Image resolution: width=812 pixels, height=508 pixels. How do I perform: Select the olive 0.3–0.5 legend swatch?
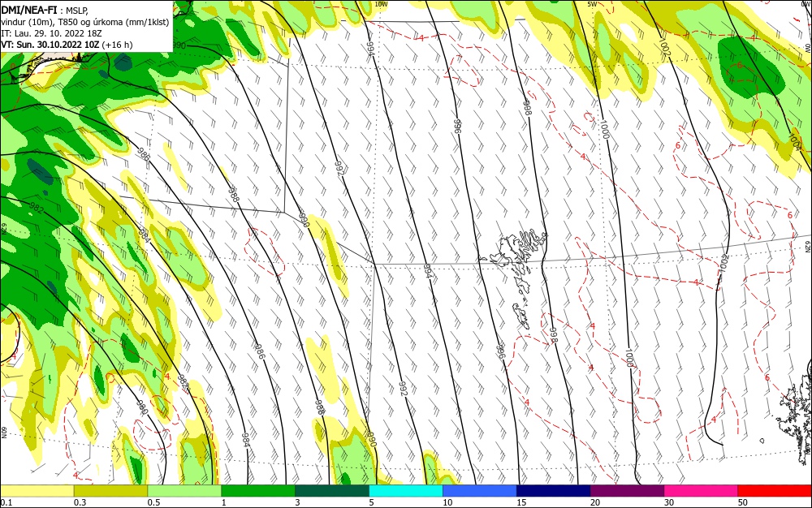click(x=110, y=491)
